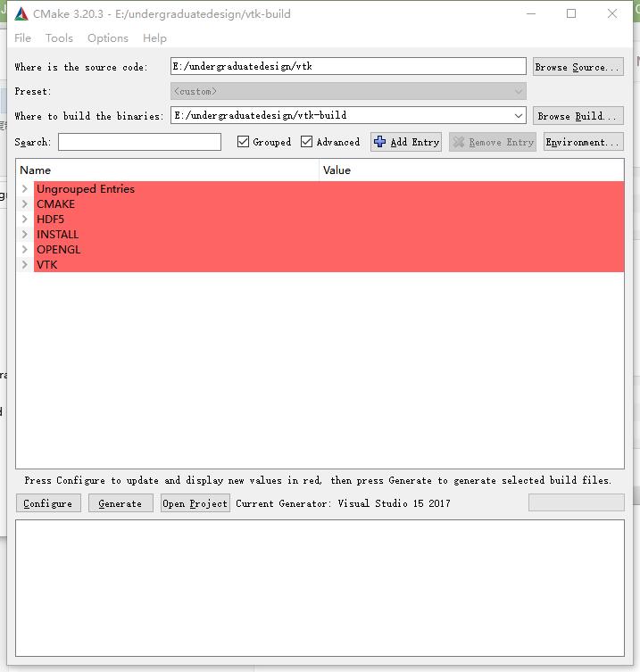
Task: Click inside the output log pane
Action: click(x=320, y=588)
